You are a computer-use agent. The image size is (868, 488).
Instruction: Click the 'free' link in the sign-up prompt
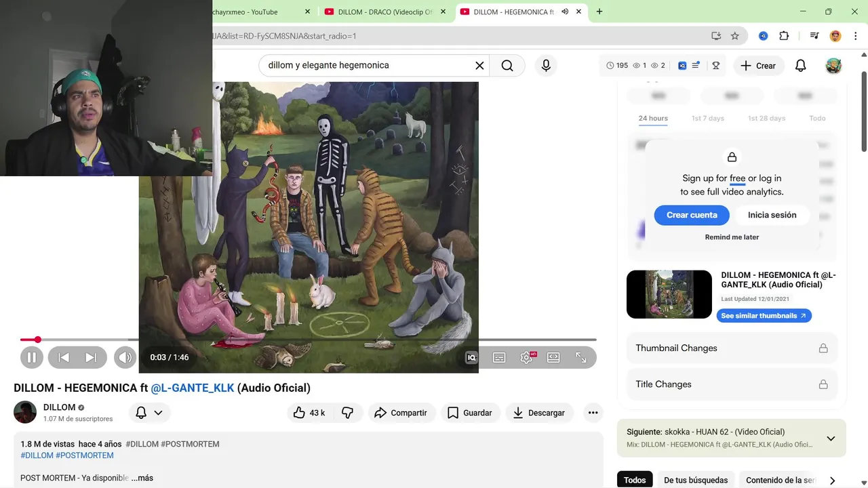737,178
